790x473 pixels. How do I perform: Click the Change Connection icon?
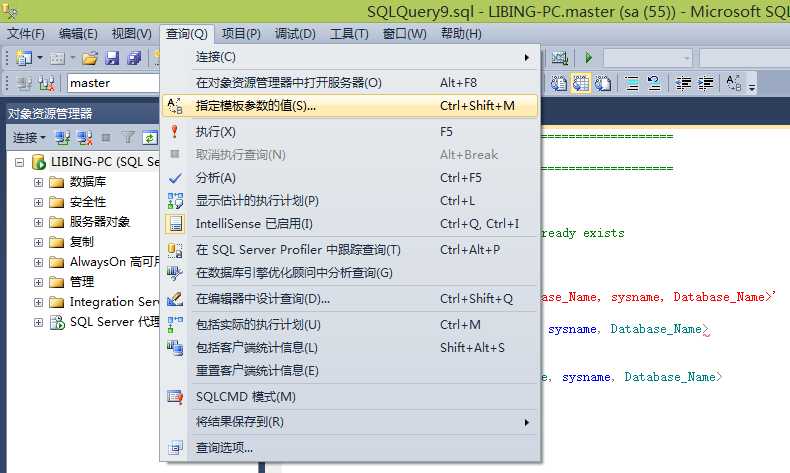[x=46, y=83]
